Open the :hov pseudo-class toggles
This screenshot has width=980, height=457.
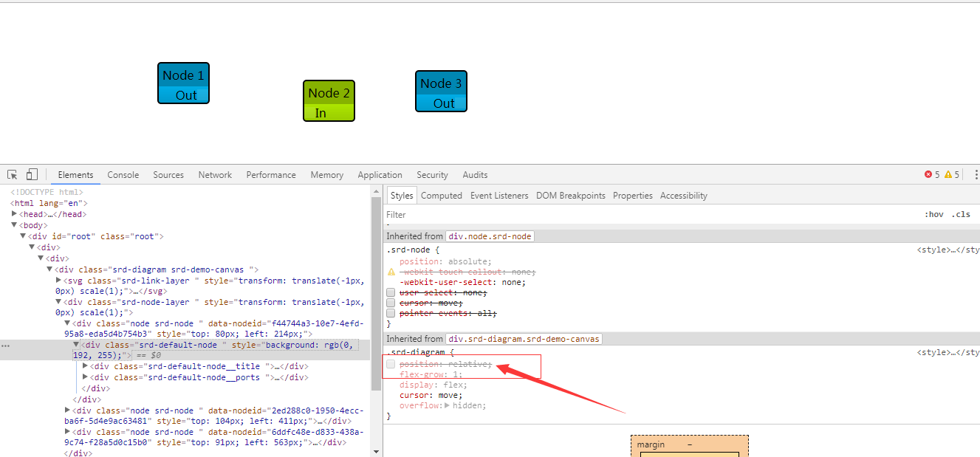(x=934, y=213)
